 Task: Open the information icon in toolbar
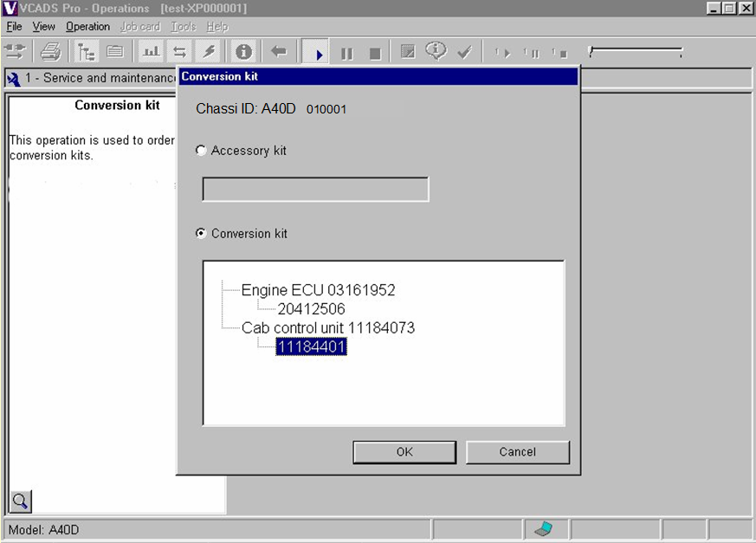click(243, 51)
